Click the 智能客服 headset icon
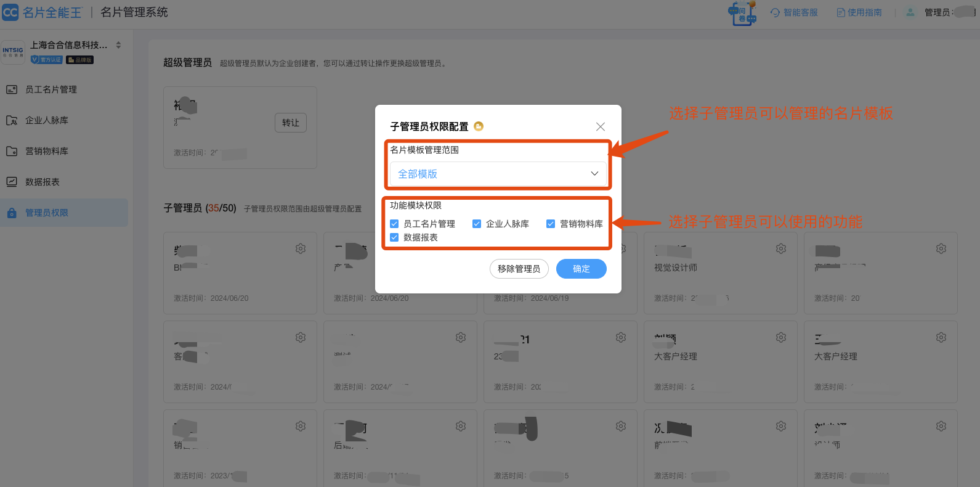Viewport: 980px width, 487px height. click(x=775, y=12)
